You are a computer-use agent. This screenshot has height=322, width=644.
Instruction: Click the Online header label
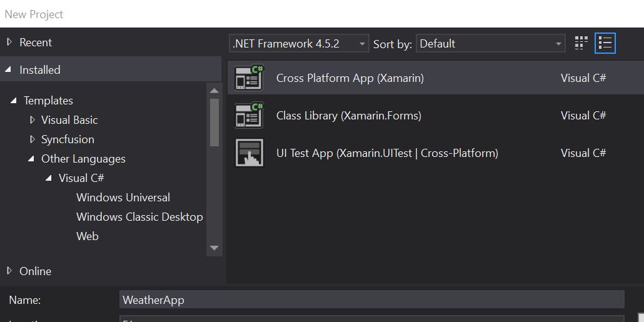click(35, 271)
